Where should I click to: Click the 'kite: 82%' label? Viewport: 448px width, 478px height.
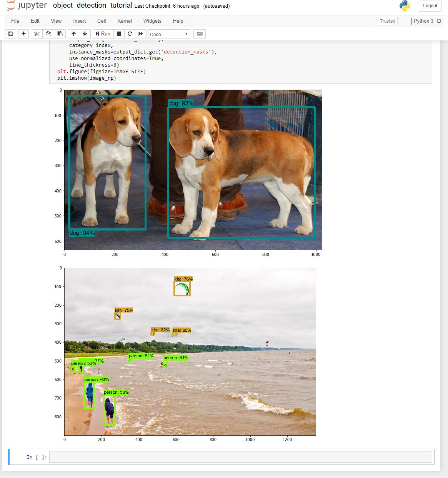tap(160, 330)
